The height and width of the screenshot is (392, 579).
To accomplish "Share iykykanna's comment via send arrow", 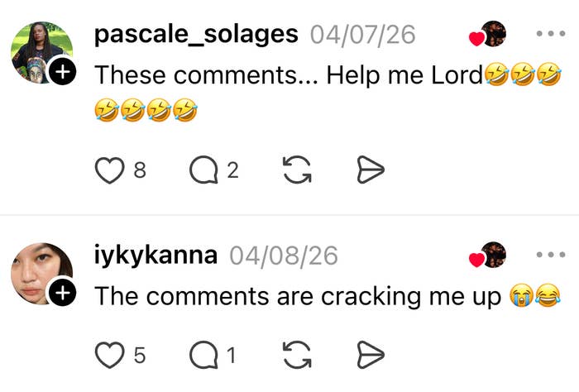I will (x=370, y=356).
